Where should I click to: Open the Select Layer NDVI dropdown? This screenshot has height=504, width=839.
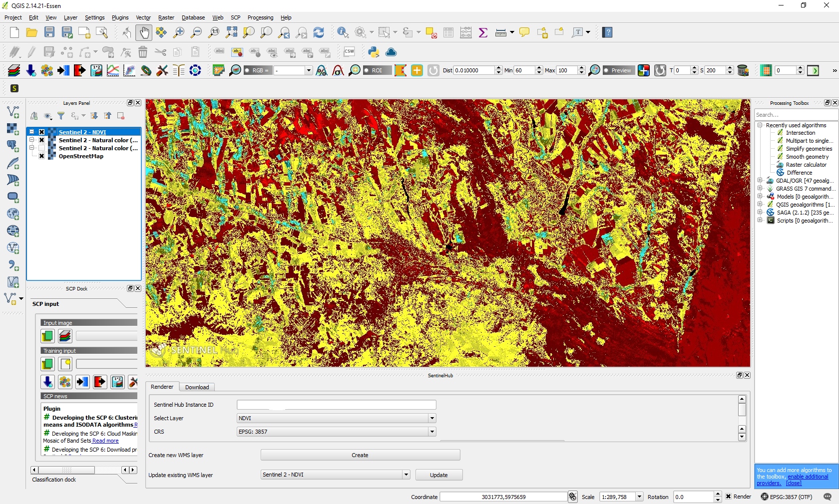(x=337, y=418)
